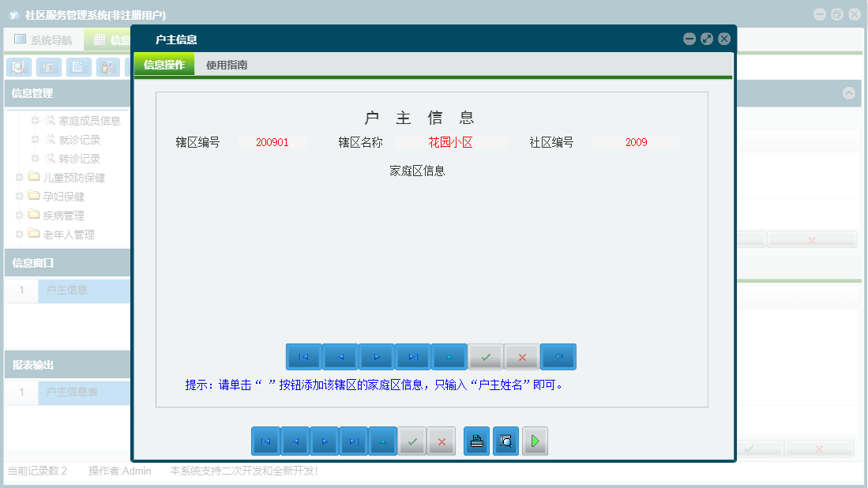
Task: Expand the 儿童预防保健 folder node
Action: (19, 177)
